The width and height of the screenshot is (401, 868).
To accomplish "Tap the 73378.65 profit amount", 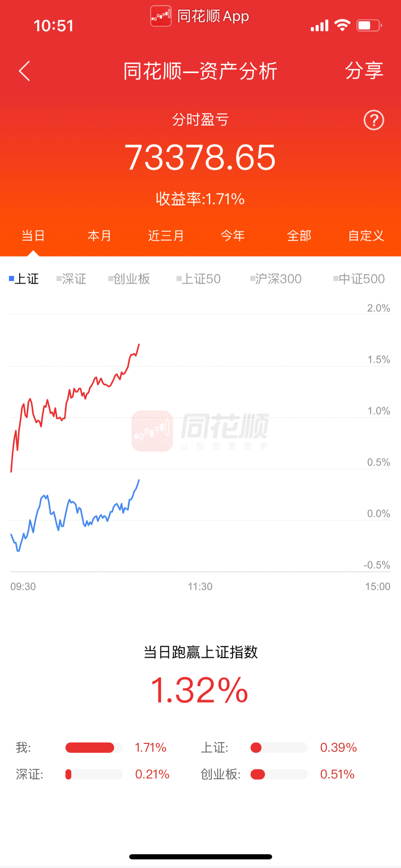I will (200, 157).
